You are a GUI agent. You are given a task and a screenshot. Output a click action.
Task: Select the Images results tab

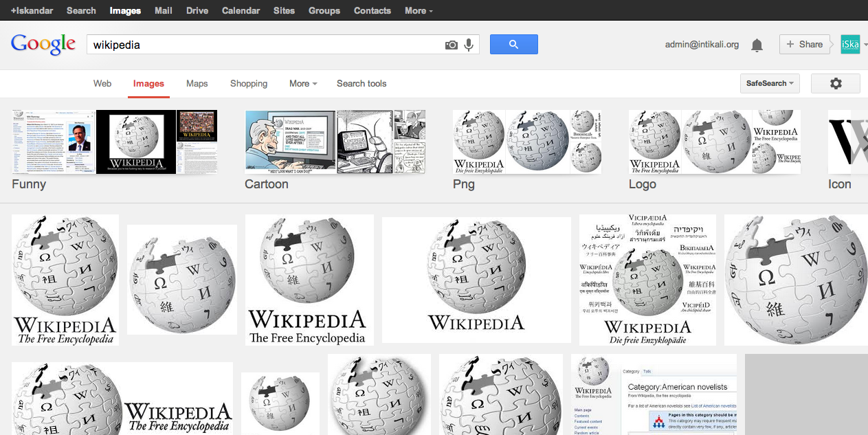pyautogui.click(x=148, y=83)
